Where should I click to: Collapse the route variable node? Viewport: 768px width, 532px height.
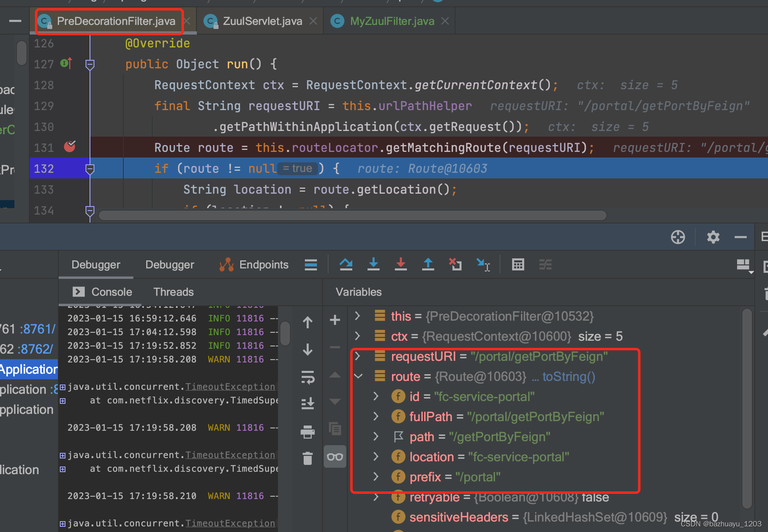[x=358, y=376]
